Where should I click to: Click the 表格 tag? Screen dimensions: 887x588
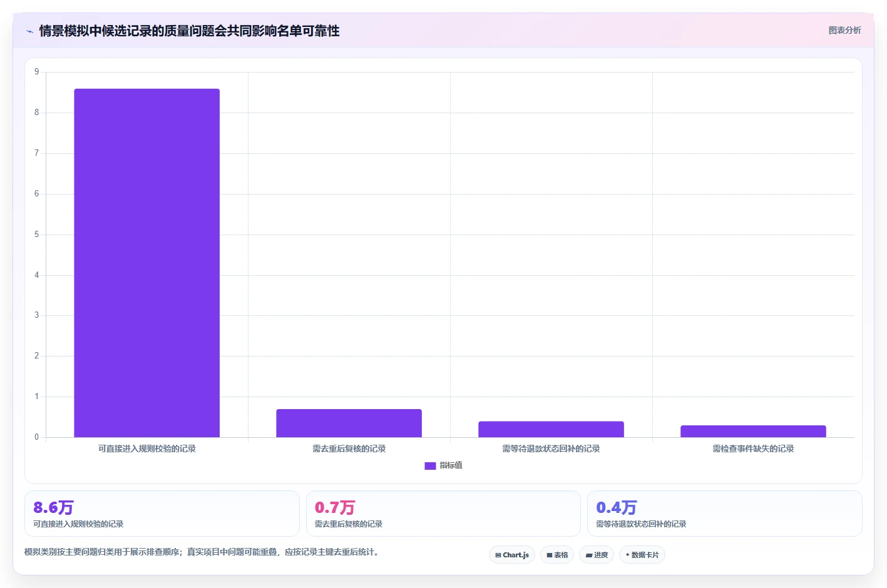pos(557,555)
